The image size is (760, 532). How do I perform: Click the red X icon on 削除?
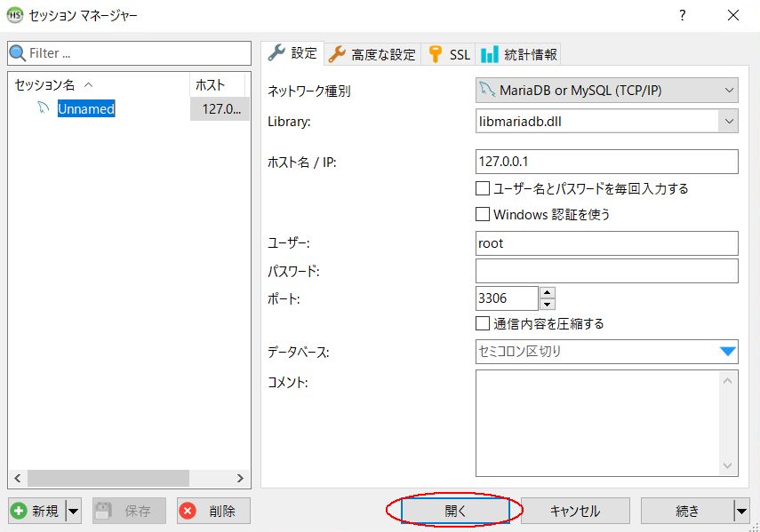click(188, 511)
